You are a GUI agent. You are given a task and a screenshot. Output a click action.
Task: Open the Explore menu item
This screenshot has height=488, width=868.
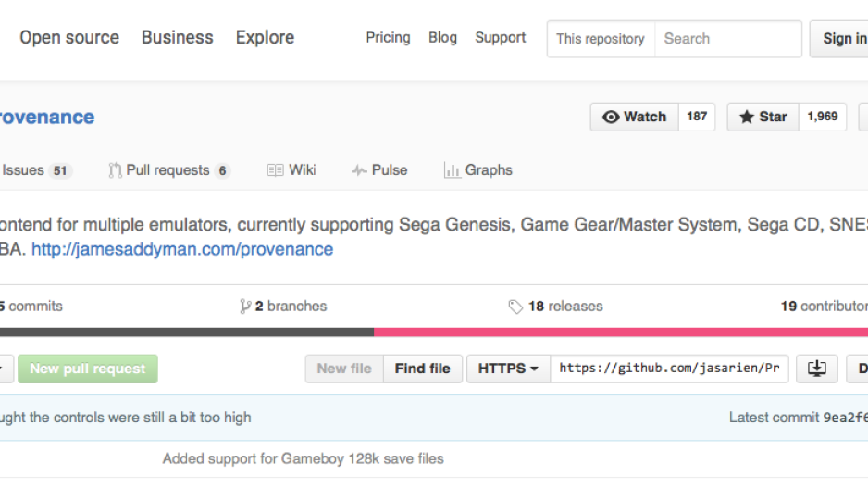click(265, 38)
